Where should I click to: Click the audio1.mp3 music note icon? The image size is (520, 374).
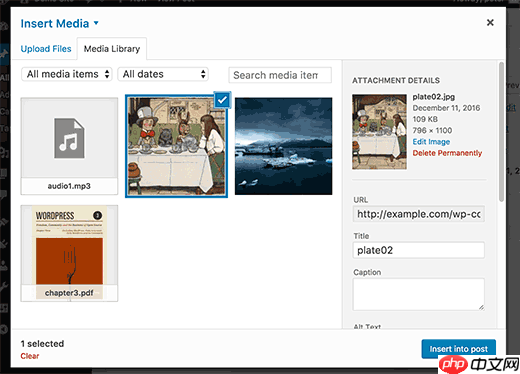[x=69, y=138]
